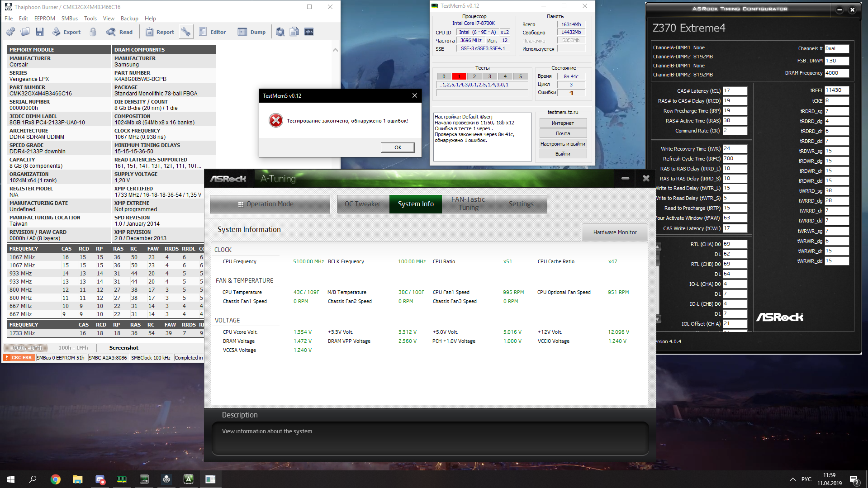Click the CAS# Latency (tCL) field in Timing Configurator
Viewport: 868px width, 488px height.
click(735, 91)
